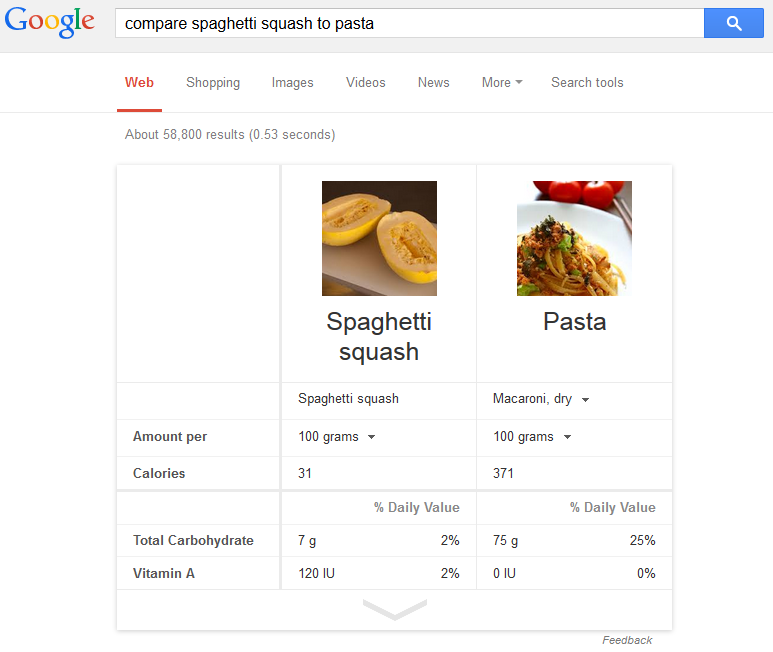Click the Feedback link
Screen dimensions: 773x652
pyautogui.click(x=627, y=640)
